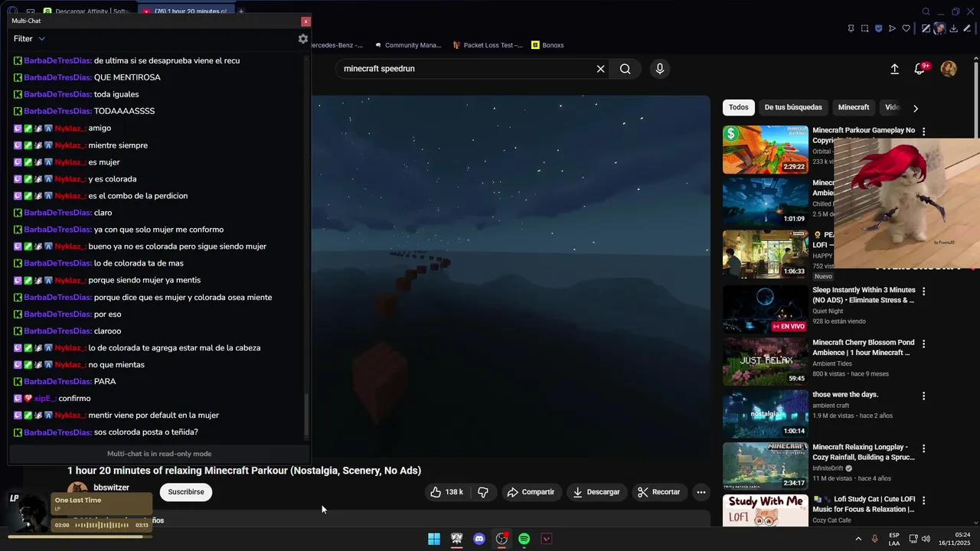Select the Todos filter chip

tap(739, 107)
